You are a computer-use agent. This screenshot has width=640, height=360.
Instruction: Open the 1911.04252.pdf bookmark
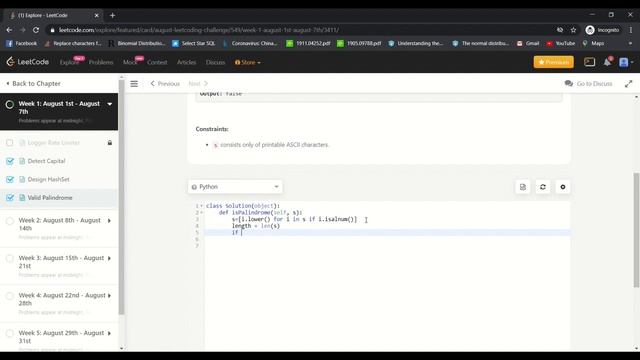click(x=308, y=43)
